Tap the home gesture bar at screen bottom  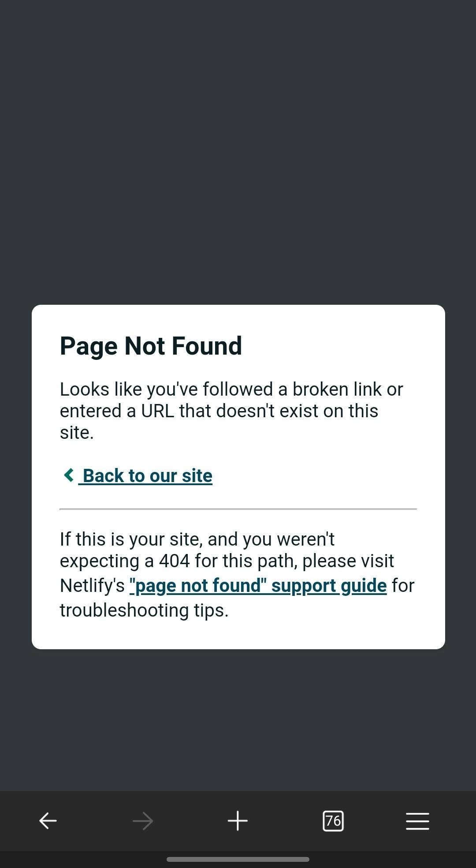238,859
